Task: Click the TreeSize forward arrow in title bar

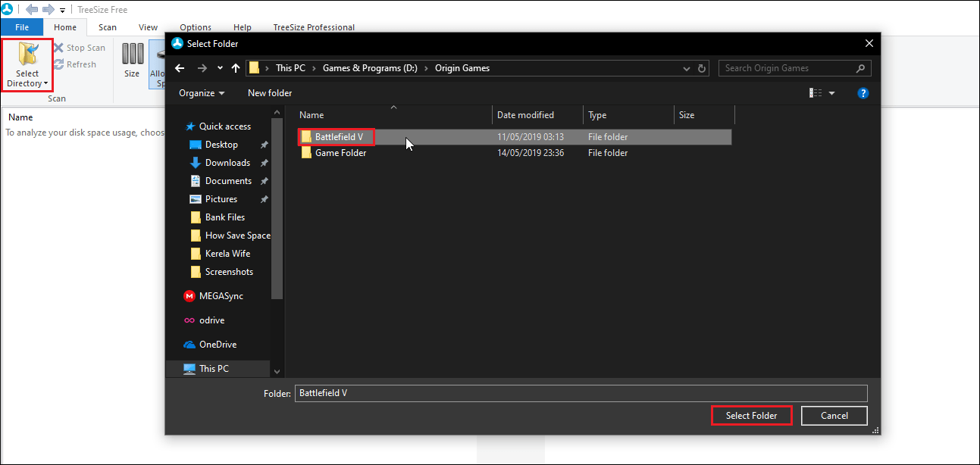Action: 48,10
